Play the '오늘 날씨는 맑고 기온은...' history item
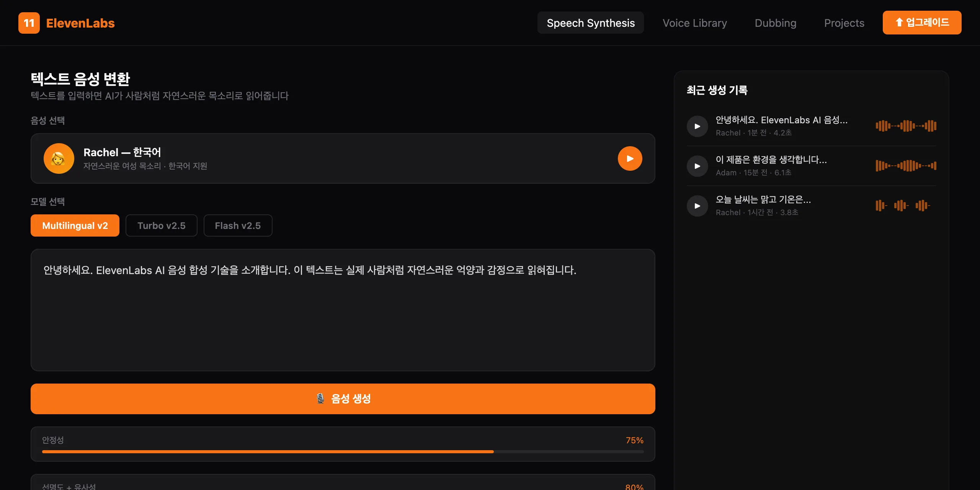 pyautogui.click(x=697, y=206)
